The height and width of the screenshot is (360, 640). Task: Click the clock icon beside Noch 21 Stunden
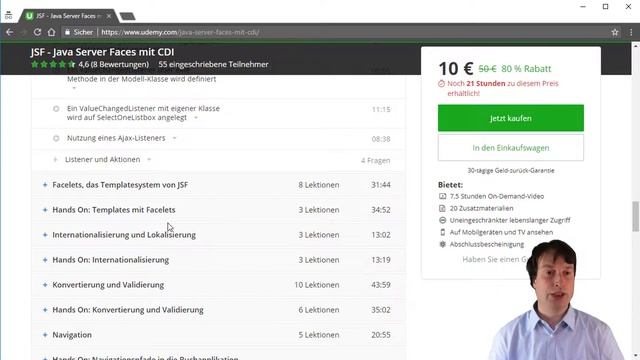click(x=441, y=84)
